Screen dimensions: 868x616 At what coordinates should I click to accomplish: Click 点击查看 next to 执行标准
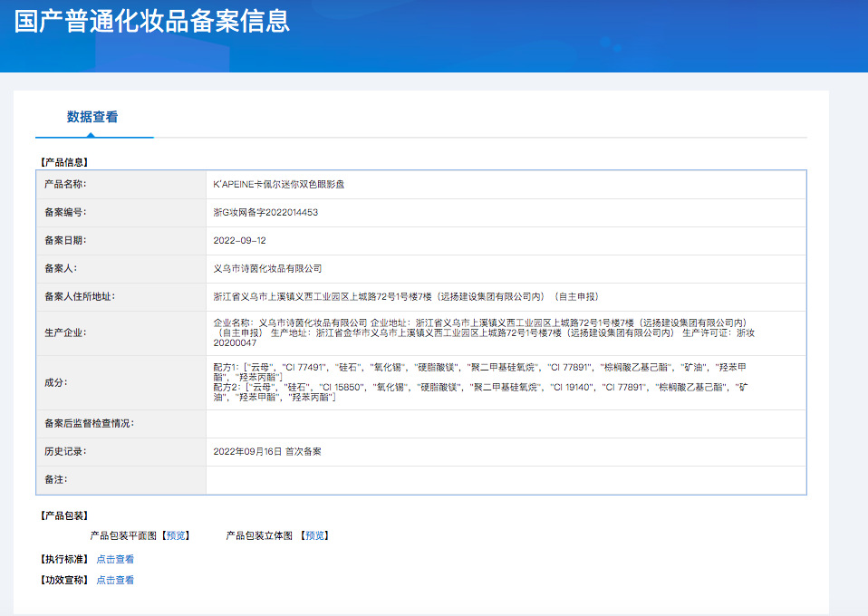click(115, 559)
